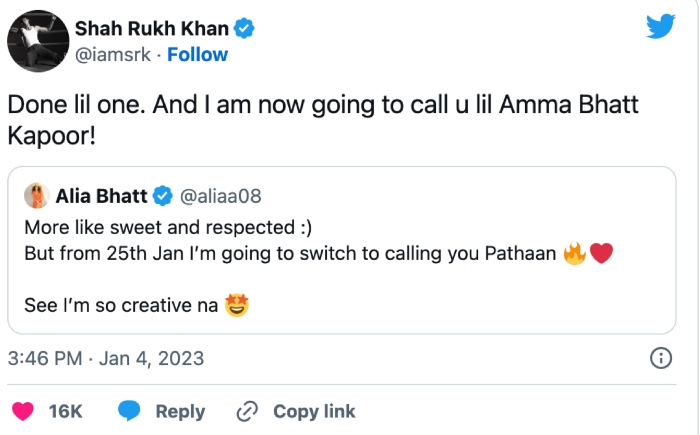Click Shah Rukh Khan's verified badge
Image resolution: width=700 pixels, height=435 pixels.
pos(243,28)
